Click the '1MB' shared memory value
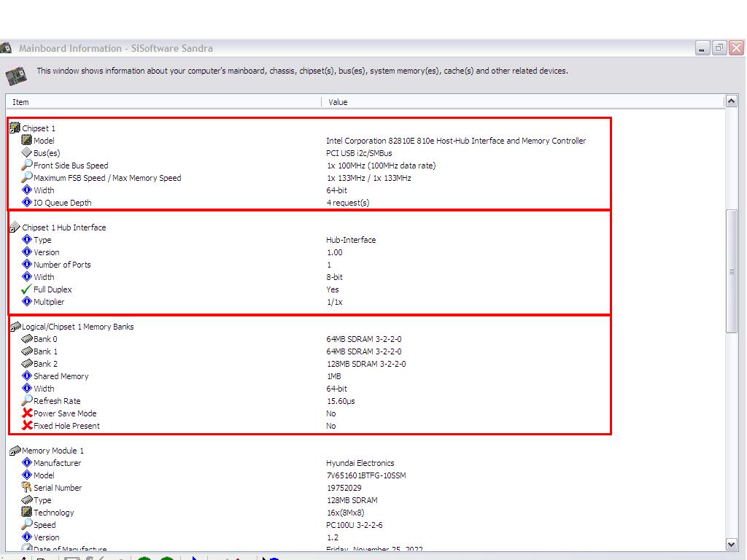747x560 pixels. click(333, 376)
